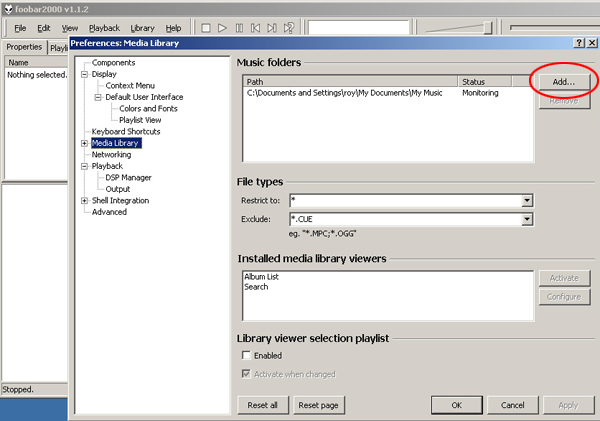This screenshot has width=600, height=421.
Task: Click the search box in foobar2000 toolbar
Action: tap(359, 28)
